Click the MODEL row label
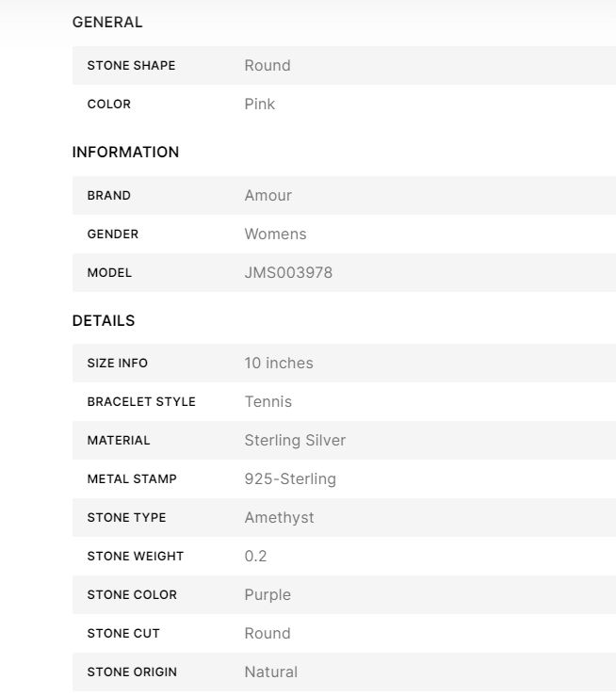The height and width of the screenshot is (696, 616). click(109, 273)
